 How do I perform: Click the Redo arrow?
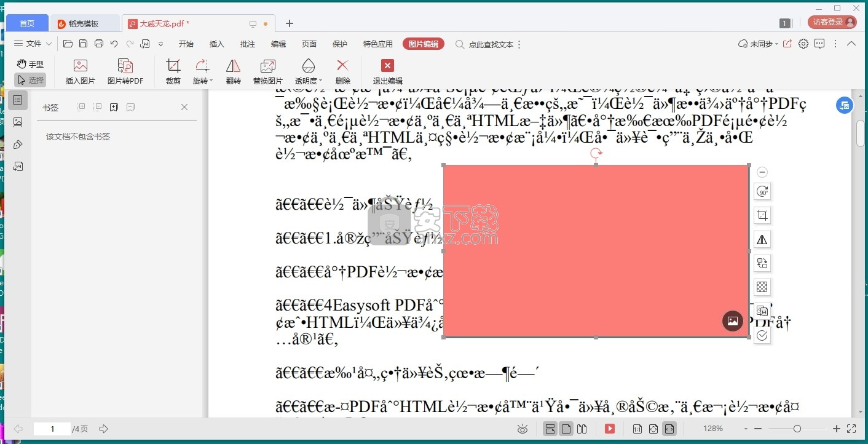pyautogui.click(x=130, y=44)
